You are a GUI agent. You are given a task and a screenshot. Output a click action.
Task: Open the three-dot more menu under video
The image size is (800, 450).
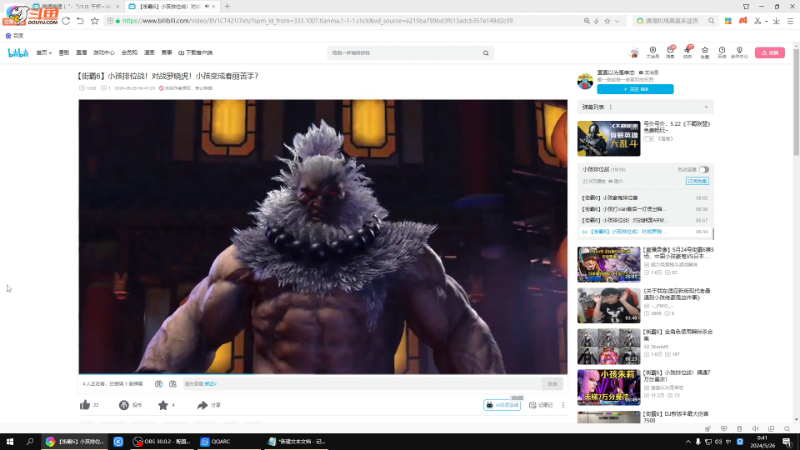pyautogui.click(x=563, y=405)
